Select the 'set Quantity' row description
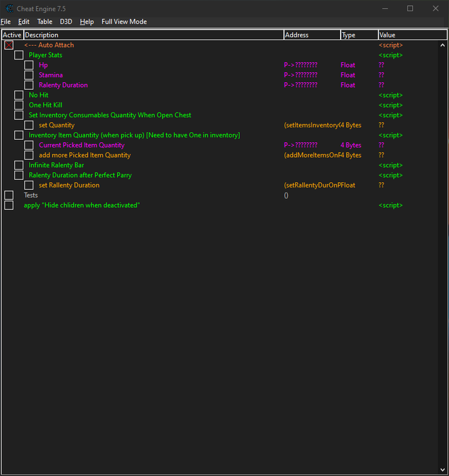449x476 pixels. coord(56,125)
